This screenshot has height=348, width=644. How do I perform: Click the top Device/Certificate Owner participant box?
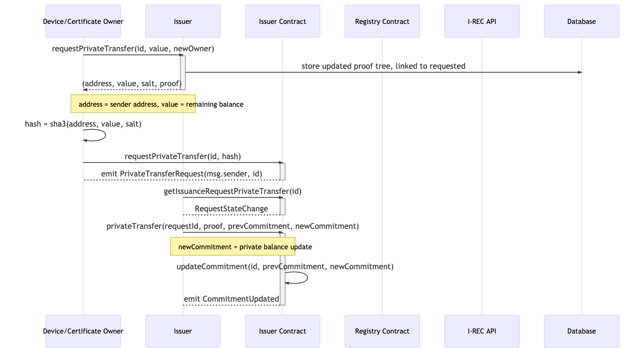83,21
